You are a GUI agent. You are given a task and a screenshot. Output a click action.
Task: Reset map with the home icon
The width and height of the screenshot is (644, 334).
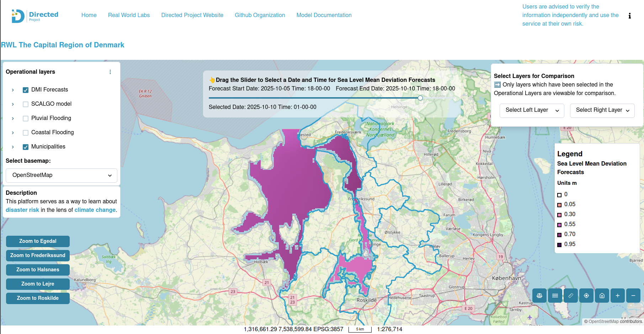[602, 296]
